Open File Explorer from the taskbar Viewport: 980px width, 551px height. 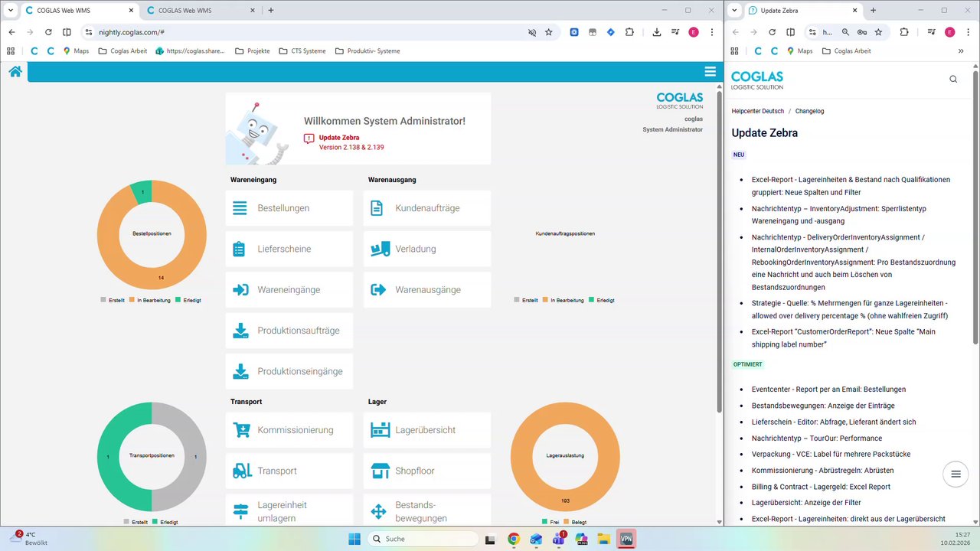[x=603, y=539]
